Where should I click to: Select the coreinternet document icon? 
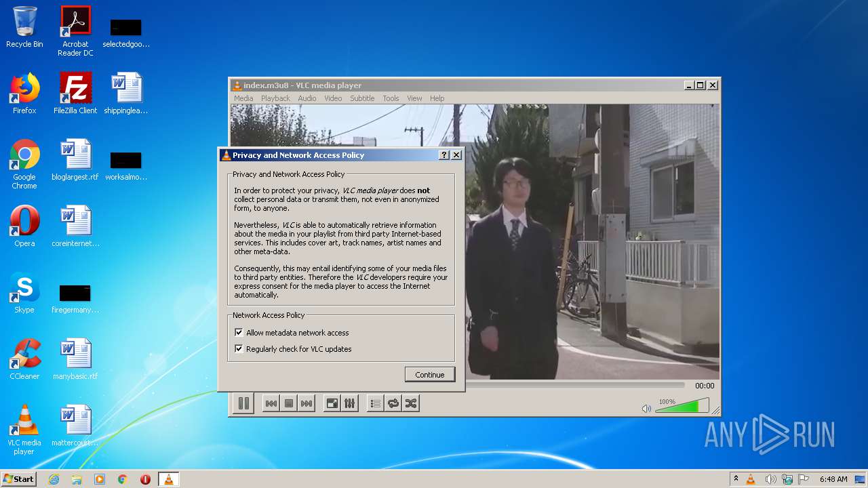[75, 226]
